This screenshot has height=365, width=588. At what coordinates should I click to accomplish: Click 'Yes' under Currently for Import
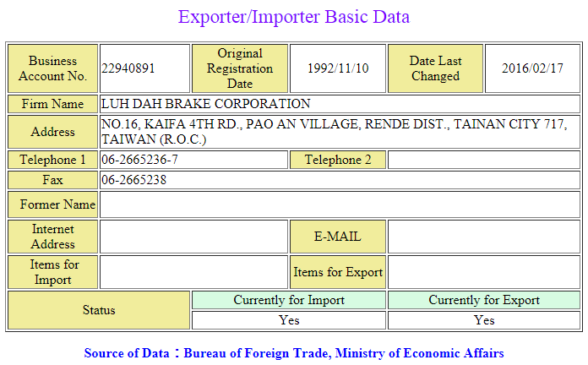[x=289, y=320]
